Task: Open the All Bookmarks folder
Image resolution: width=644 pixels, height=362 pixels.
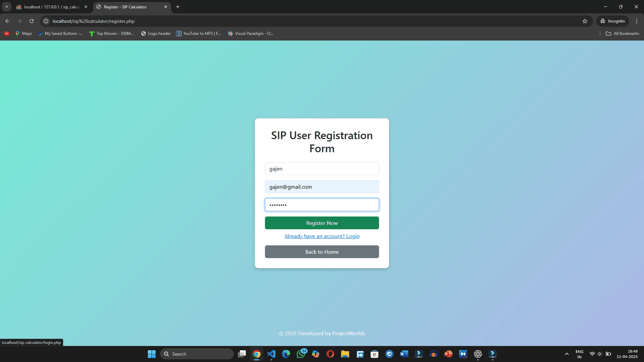Action: 622,33
